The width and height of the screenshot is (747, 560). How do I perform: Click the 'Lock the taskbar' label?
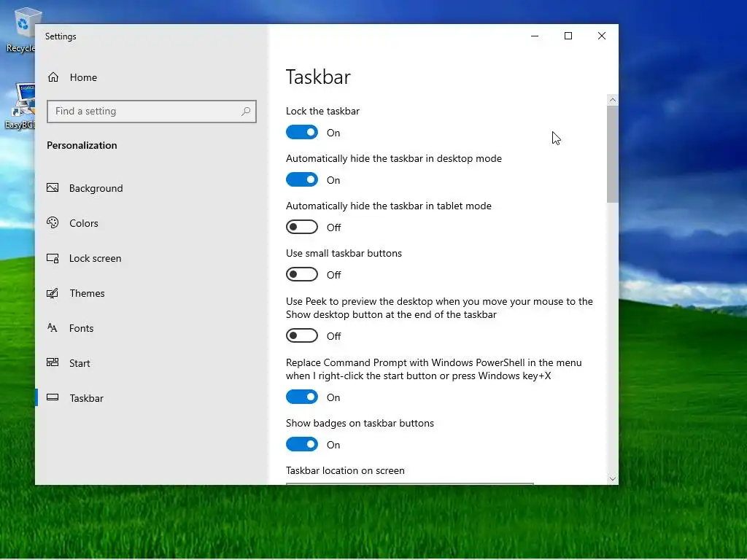322,111
